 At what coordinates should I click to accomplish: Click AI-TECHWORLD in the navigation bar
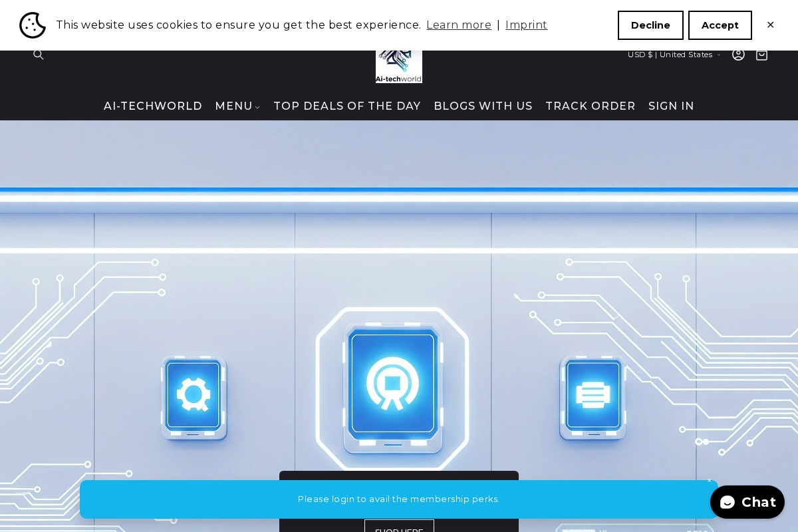pyautogui.click(x=153, y=106)
